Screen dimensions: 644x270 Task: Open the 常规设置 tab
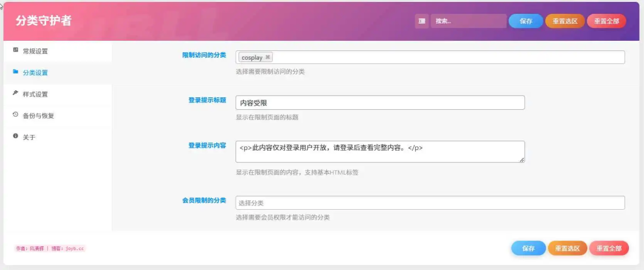pyautogui.click(x=57, y=51)
